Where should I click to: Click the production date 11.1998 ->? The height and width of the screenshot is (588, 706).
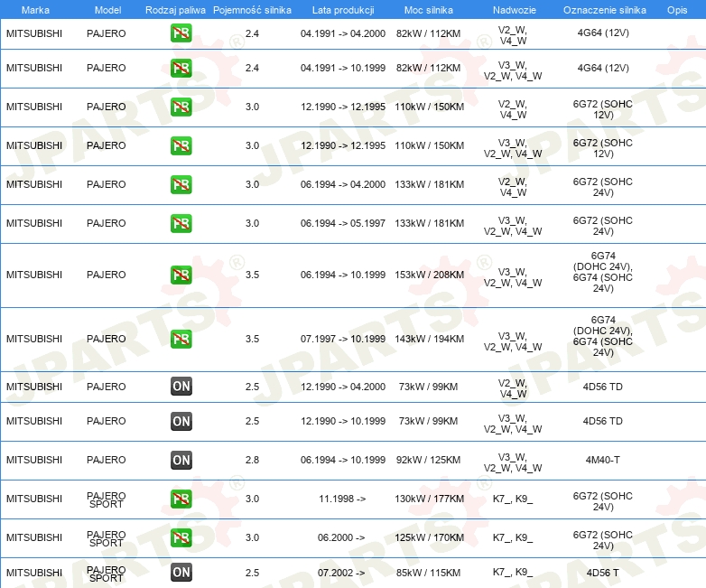(342, 499)
